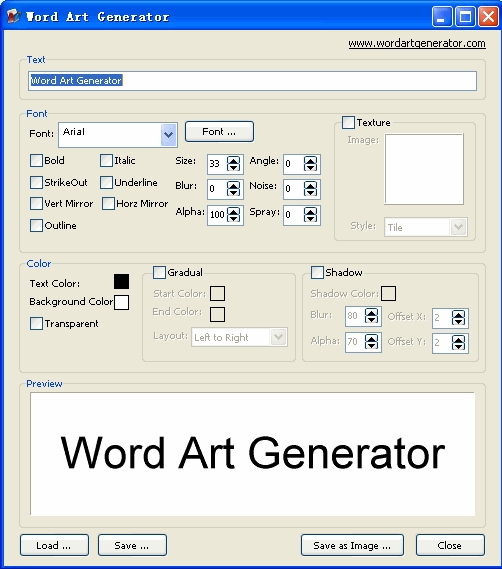The image size is (502, 569).
Task: Enable the Shadow checkbox
Action: (317, 273)
